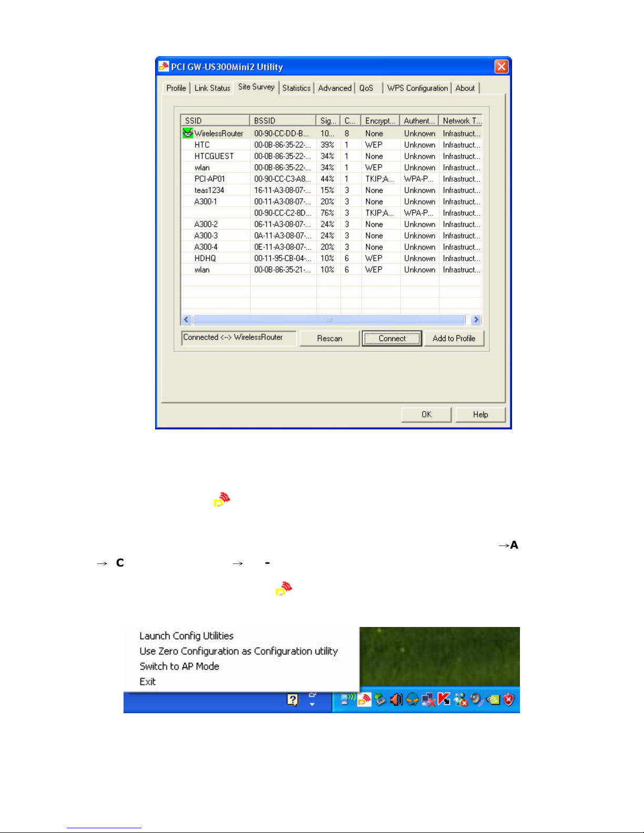
Task: Click the volume speaker tray icon
Action: coord(396,700)
